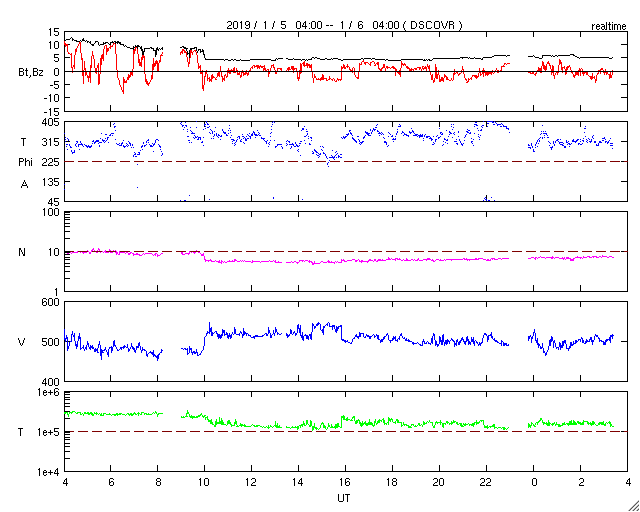
Task: Click the -15 value on Bt,Bz axis
Action: tap(50, 112)
